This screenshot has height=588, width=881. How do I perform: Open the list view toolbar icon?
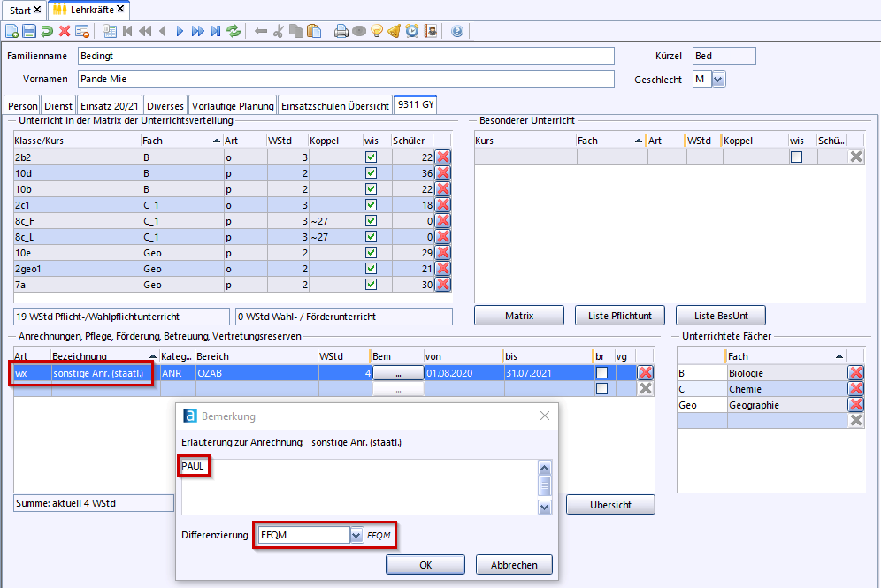[110, 32]
